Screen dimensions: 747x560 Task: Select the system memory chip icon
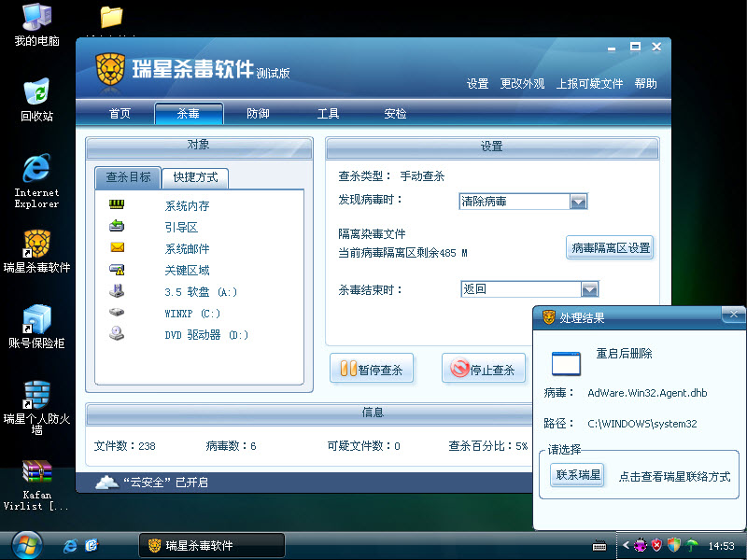point(117,204)
